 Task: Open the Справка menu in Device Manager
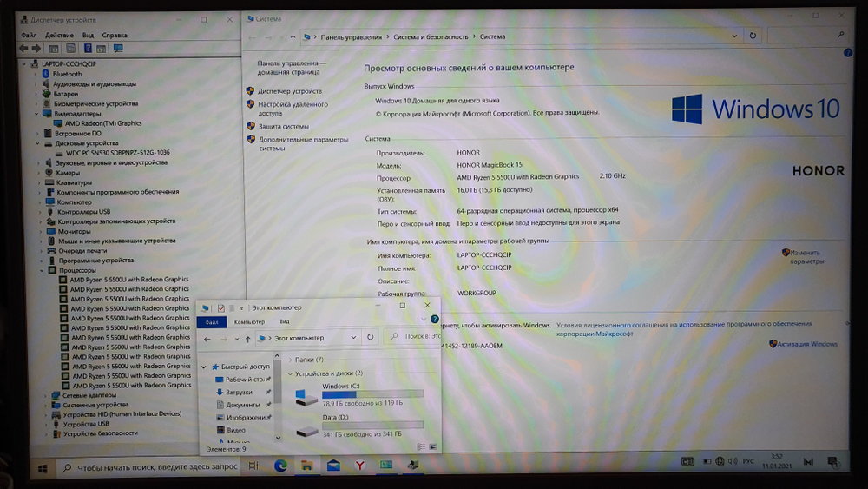tap(115, 35)
